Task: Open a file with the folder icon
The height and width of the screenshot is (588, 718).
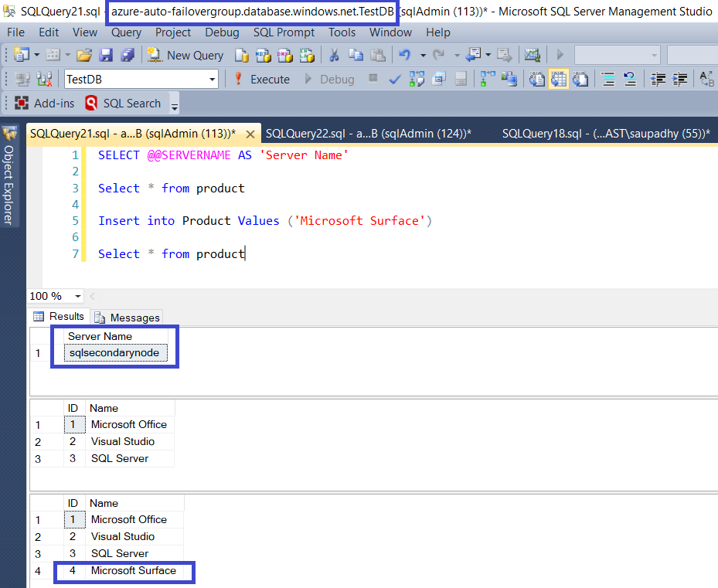Action: pyautogui.click(x=84, y=55)
